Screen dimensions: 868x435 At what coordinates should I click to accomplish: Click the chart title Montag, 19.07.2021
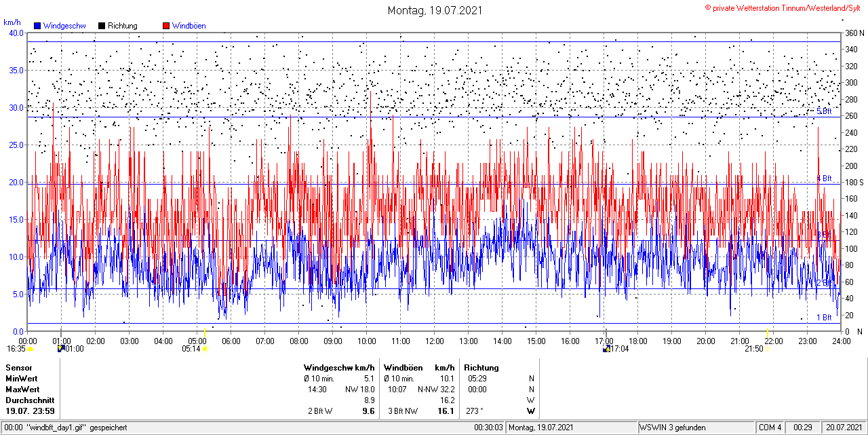click(x=434, y=10)
